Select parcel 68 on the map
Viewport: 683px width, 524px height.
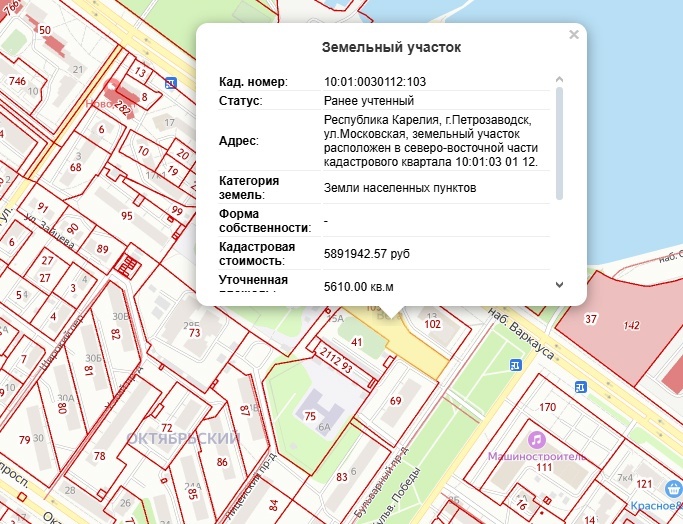pos(76,167)
